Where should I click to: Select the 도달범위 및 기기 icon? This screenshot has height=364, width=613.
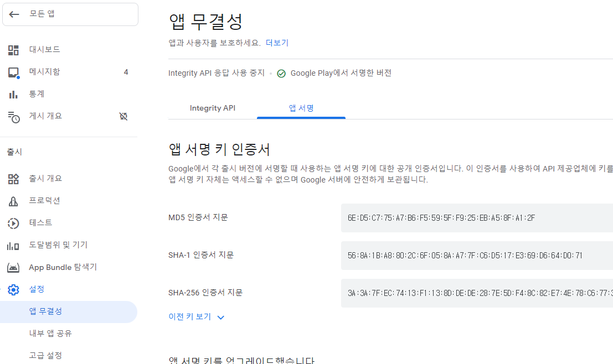(x=13, y=246)
